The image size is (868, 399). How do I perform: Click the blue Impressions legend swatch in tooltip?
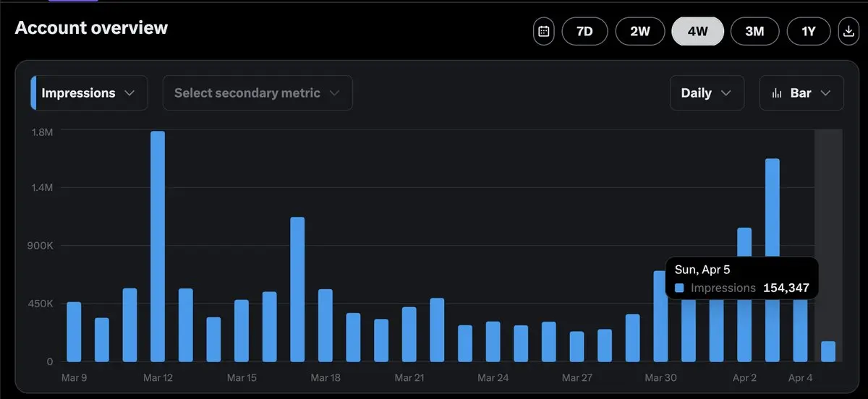tap(679, 288)
